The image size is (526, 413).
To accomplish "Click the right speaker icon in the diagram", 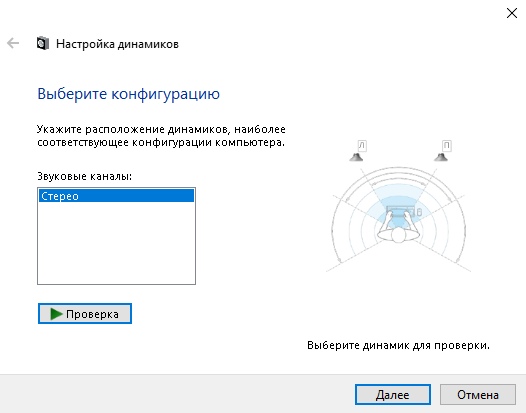I will (x=441, y=157).
